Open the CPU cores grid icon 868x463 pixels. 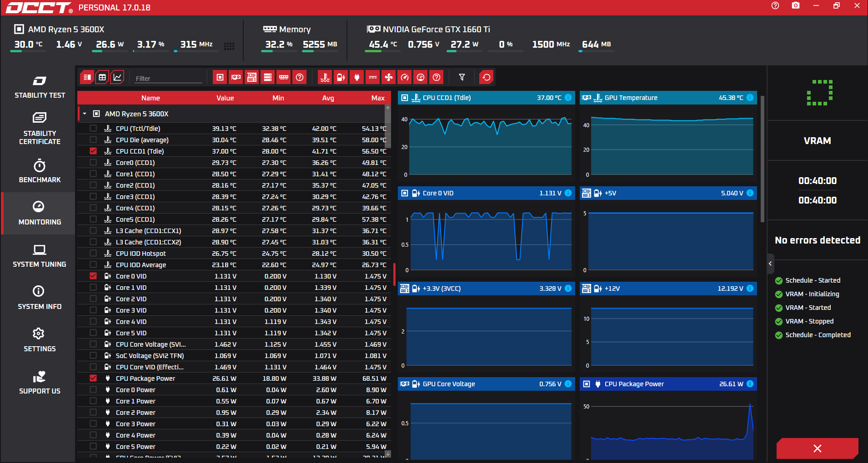(x=229, y=46)
